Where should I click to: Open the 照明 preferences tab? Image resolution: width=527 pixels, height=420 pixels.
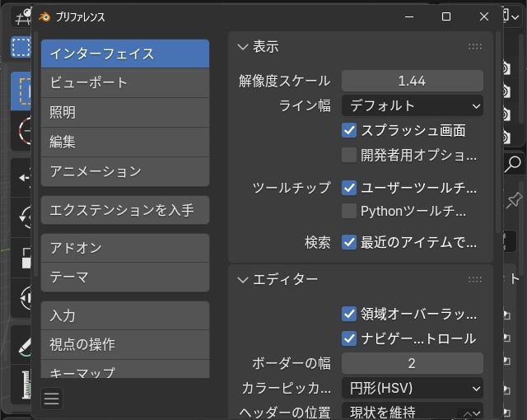click(125, 113)
